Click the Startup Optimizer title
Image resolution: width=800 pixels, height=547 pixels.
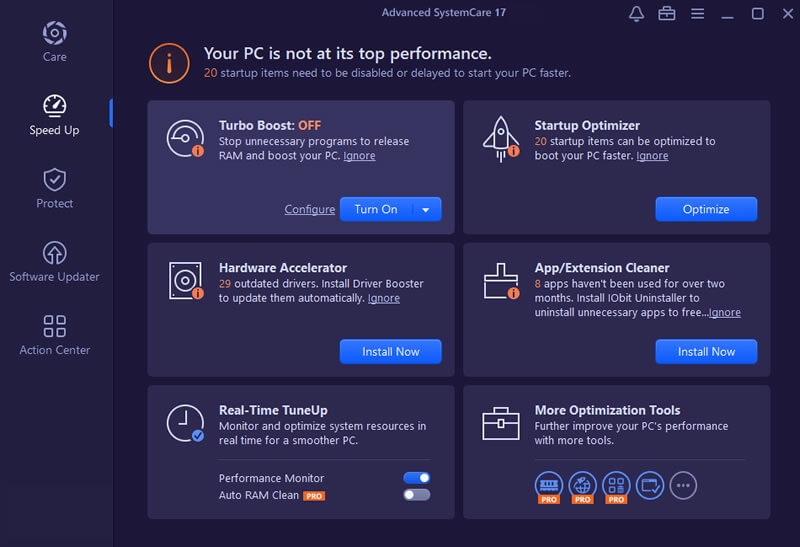(x=587, y=126)
